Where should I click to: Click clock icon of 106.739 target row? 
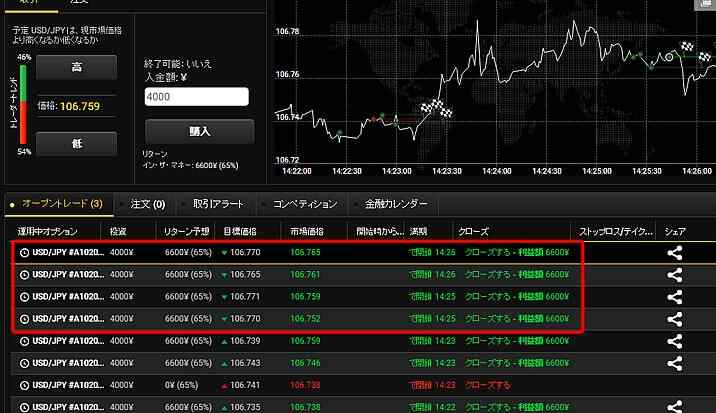(x=24, y=341)
